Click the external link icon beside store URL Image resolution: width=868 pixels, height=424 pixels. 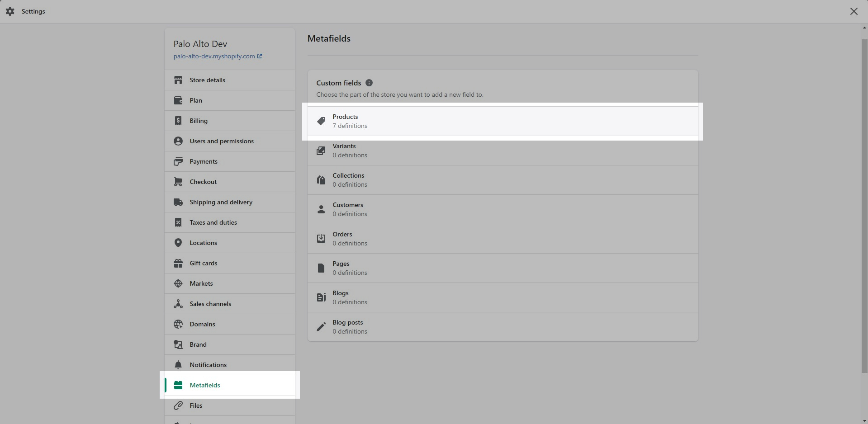[260, 56]
